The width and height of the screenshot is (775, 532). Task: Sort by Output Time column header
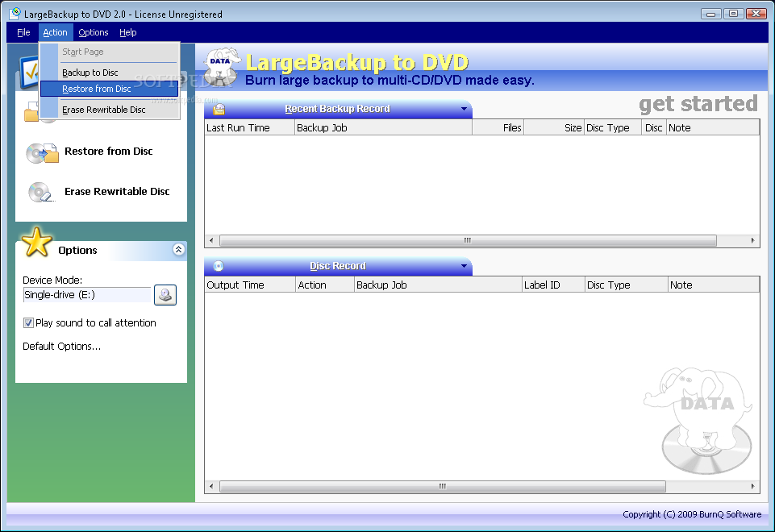coord(250,285)
